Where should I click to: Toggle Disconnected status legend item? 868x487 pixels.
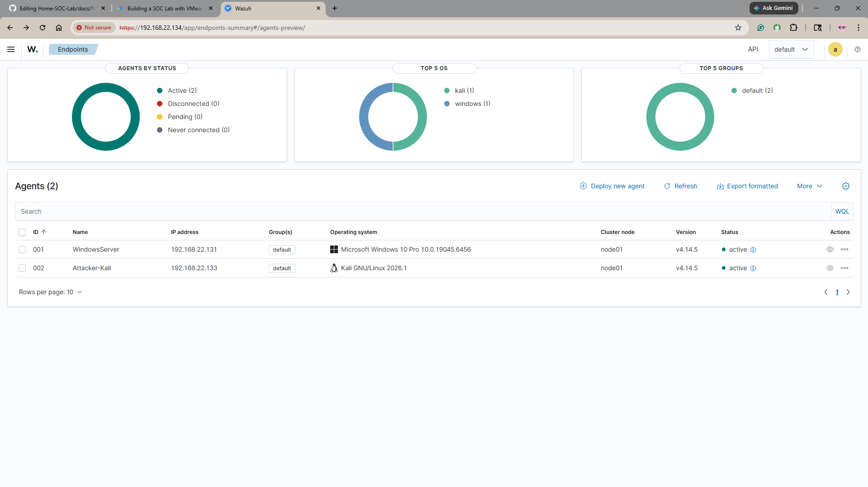click(x=188, y=104)
